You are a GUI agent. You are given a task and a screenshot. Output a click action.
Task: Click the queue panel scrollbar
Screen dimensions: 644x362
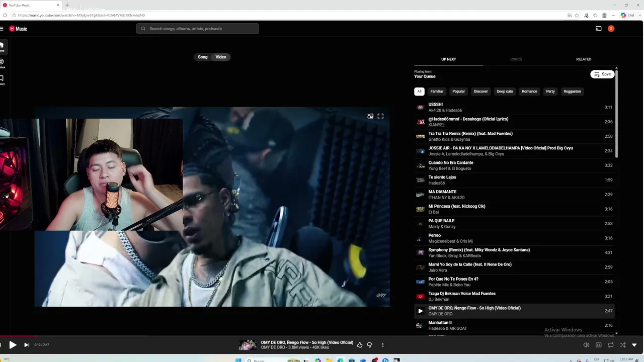pyautogui.click(x=616, y=113)
